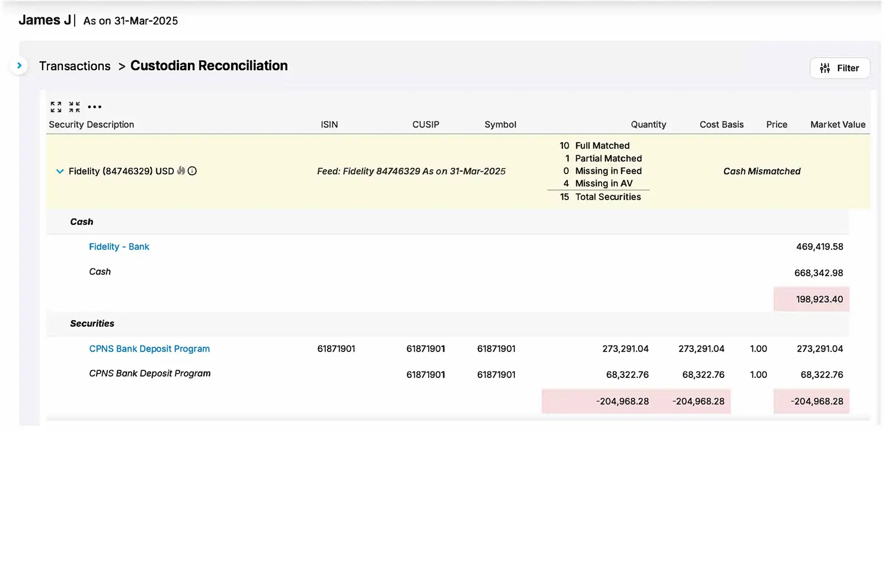Click the sync icon next to USD label
The height and width of the screenshot is (588, 884).
point(180,171)
